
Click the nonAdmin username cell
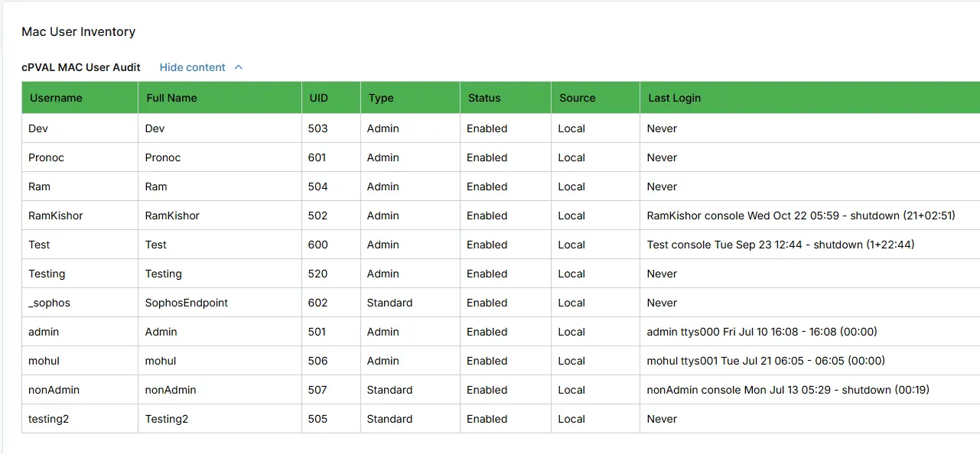[x=80, y=390]
